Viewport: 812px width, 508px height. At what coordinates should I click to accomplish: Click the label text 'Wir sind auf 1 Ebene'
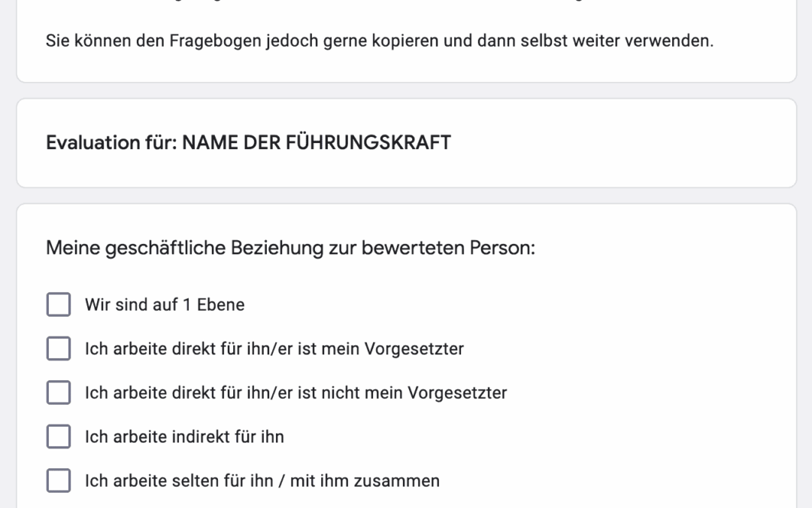[165, 305]
